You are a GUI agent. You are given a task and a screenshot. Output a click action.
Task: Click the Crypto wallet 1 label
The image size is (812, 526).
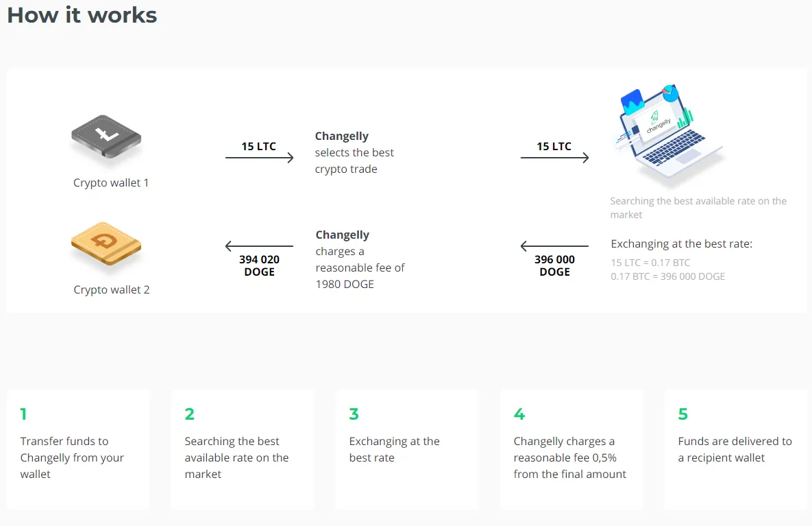(x=111, y=183)
